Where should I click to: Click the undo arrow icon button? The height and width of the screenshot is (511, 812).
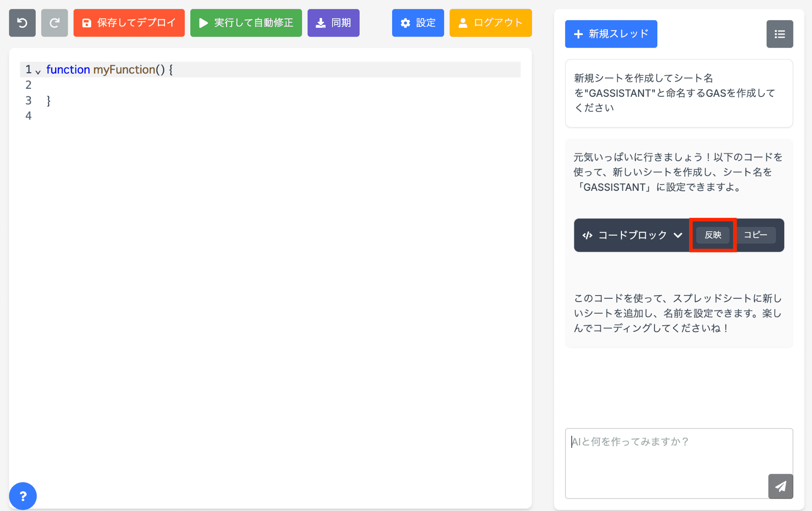point(22,23)
